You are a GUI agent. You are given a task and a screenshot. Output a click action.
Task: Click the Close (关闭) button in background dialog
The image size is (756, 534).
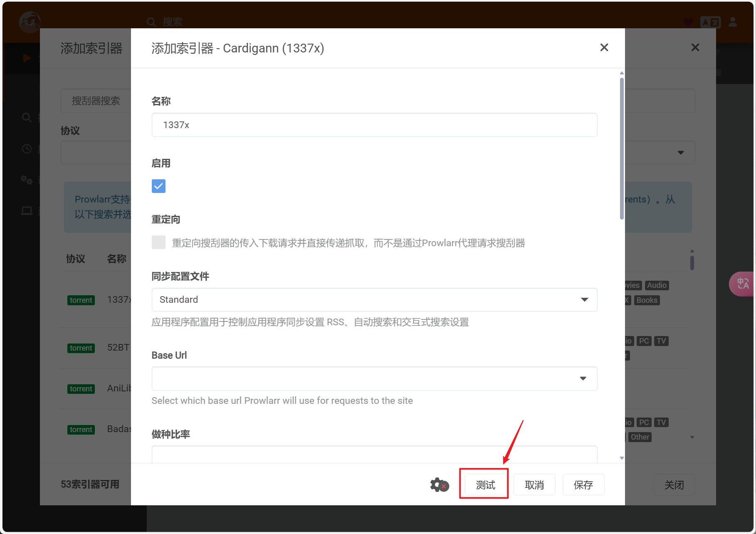tap(674, 485)
